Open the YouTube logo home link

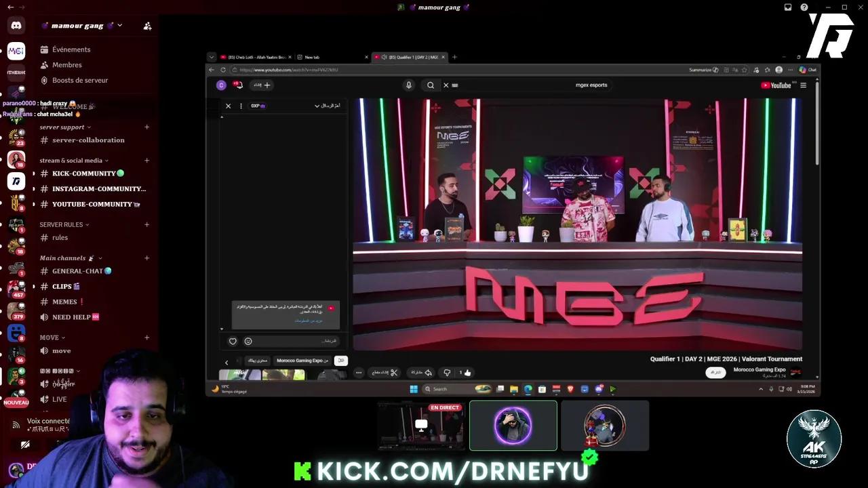pos(776,85)
